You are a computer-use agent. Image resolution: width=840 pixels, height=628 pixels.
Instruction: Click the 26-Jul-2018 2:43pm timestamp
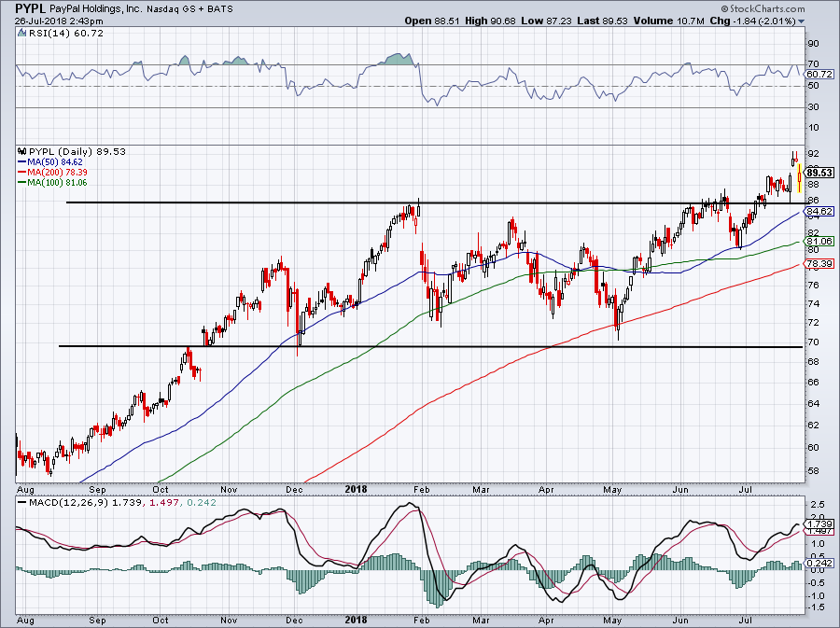[x=59, y=21]
